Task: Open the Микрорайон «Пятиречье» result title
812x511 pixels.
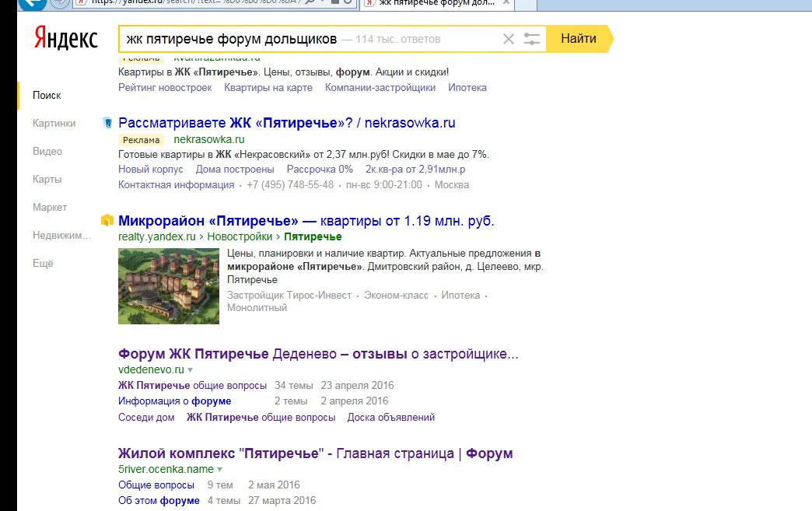Action: pos(306,221)
